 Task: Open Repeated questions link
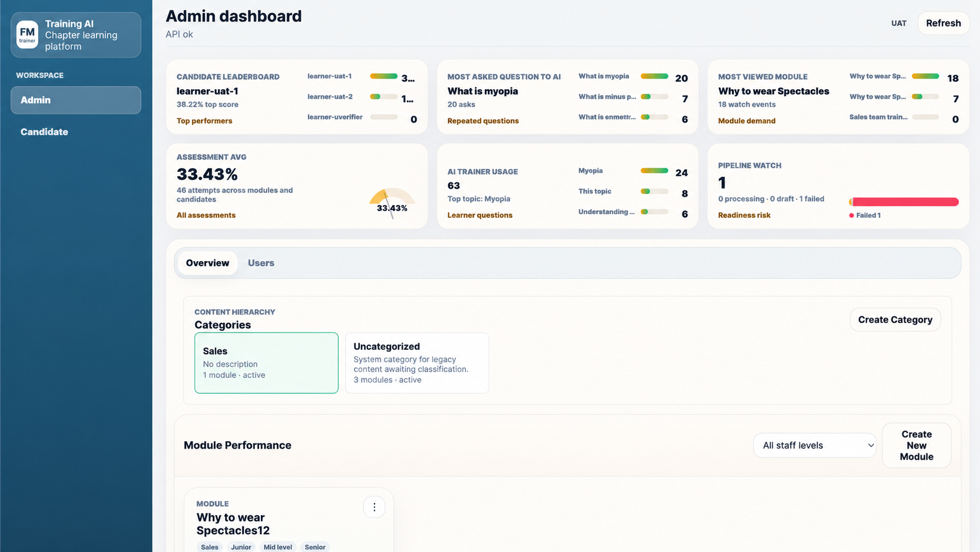coord(483,121)
